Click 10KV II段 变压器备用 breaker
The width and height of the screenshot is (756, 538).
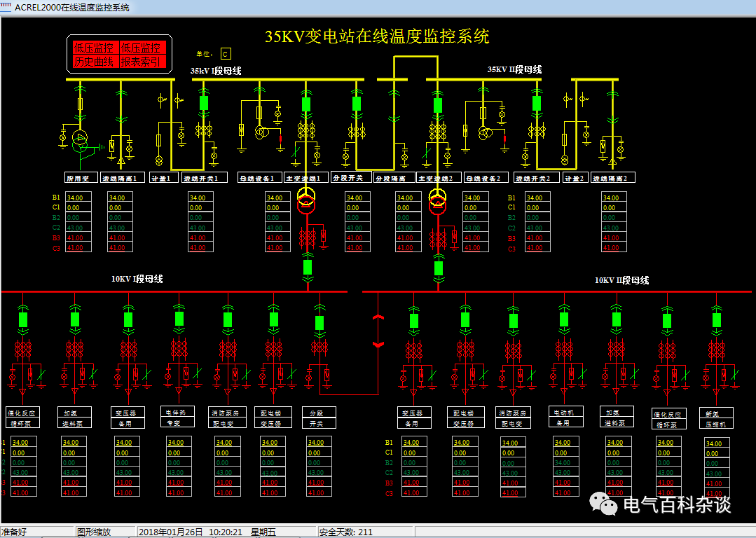pyautogui.click(x=413, y=321)
